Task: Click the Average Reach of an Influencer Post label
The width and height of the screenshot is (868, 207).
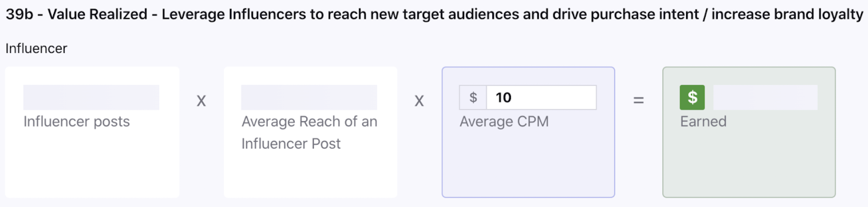Action: click(x=309, y=132)
